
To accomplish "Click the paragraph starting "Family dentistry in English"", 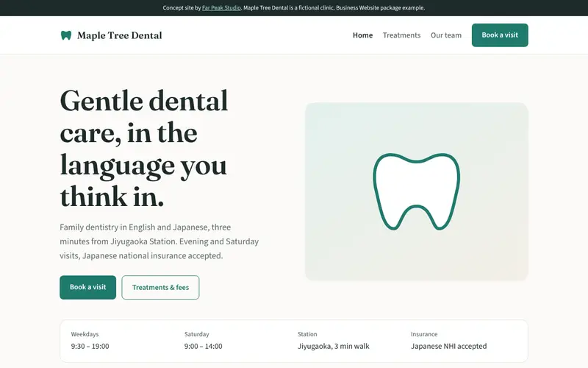I will click(159, 241).
